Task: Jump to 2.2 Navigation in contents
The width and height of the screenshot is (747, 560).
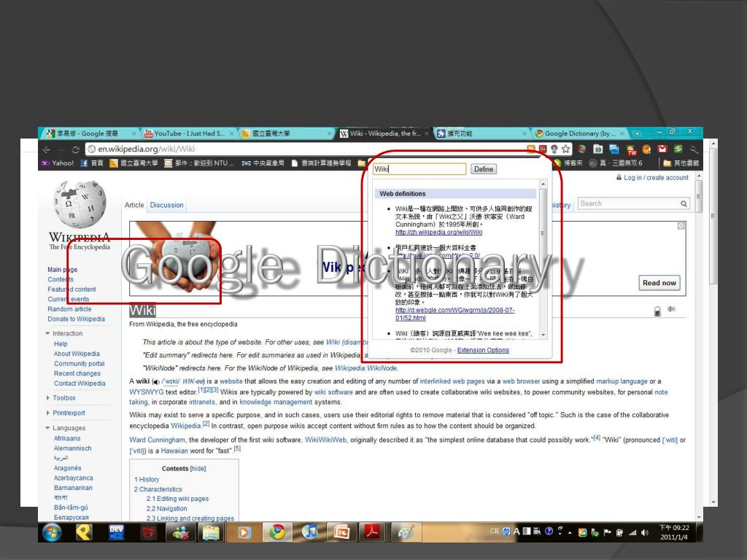Action: (x=166, y=508)
